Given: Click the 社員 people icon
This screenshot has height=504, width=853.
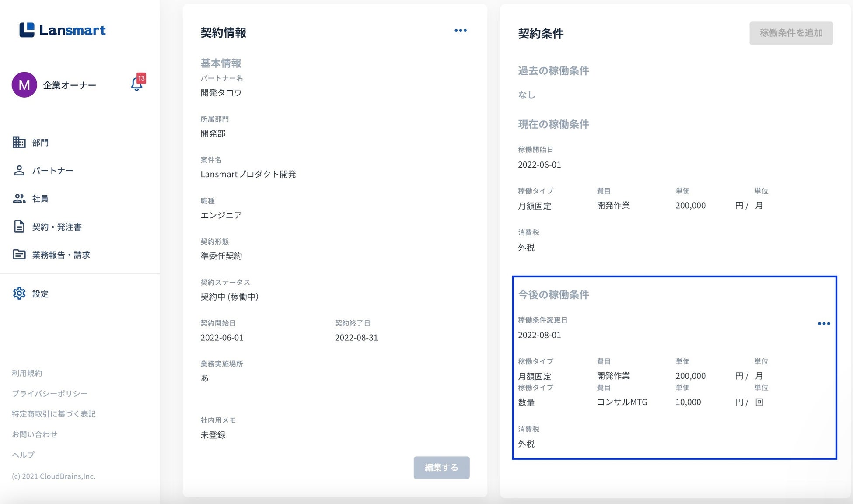Looking at the screenshot, I should point(19,198).
